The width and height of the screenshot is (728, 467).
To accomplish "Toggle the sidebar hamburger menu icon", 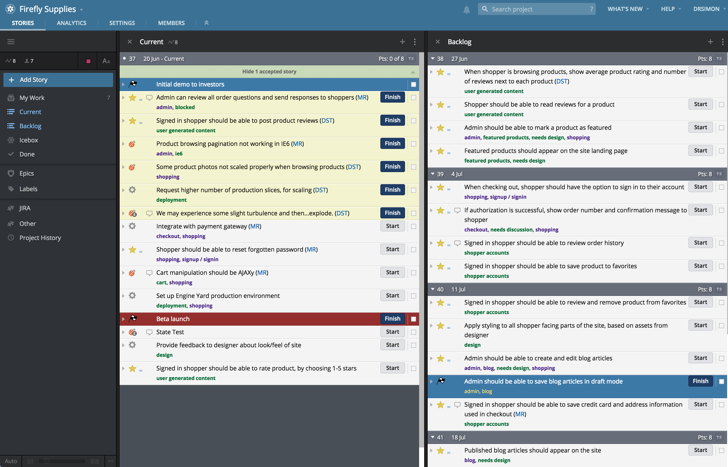I will (11, 42).
